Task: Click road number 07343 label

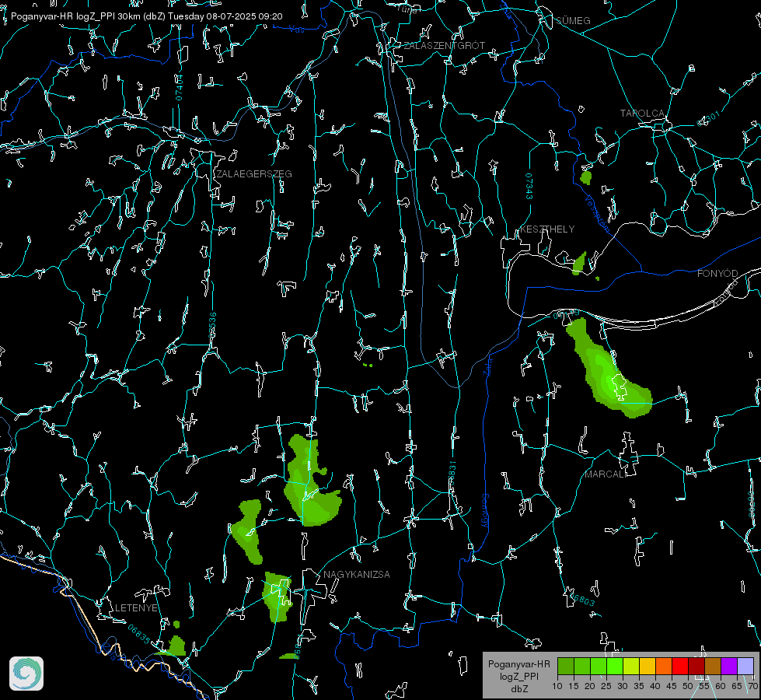Action: [x=529, y=187]
